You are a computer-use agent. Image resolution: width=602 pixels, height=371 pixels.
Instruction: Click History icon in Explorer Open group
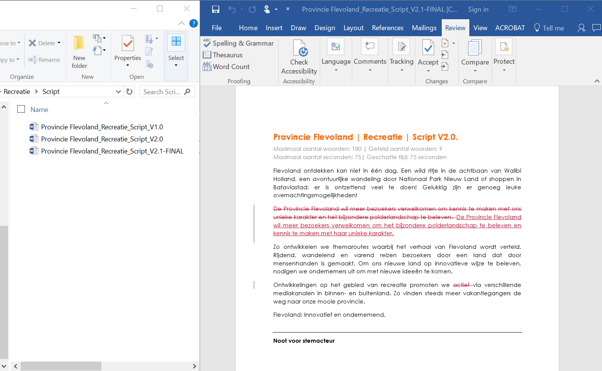149,64
